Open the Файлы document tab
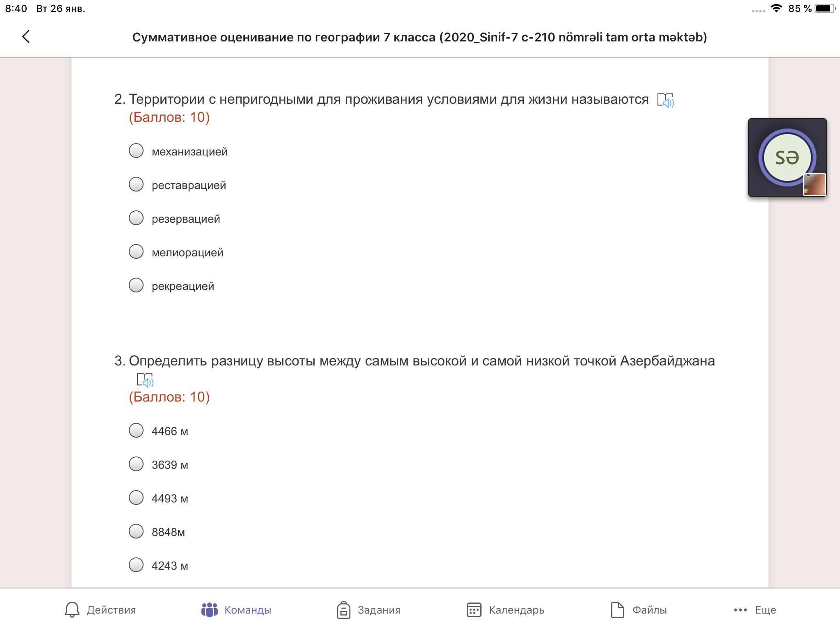Screen dimensions: 840x630 [638, 610]
